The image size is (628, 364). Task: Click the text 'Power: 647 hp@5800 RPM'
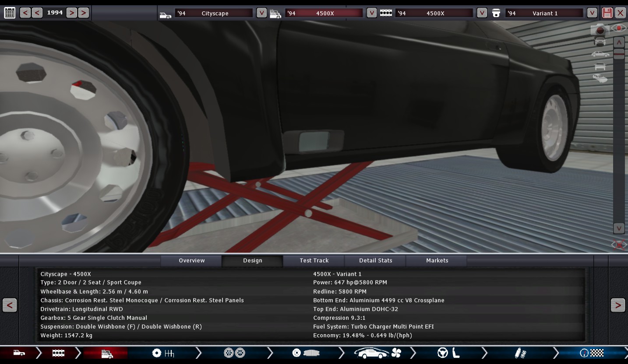pyautogui.click(x=350, y=283)
